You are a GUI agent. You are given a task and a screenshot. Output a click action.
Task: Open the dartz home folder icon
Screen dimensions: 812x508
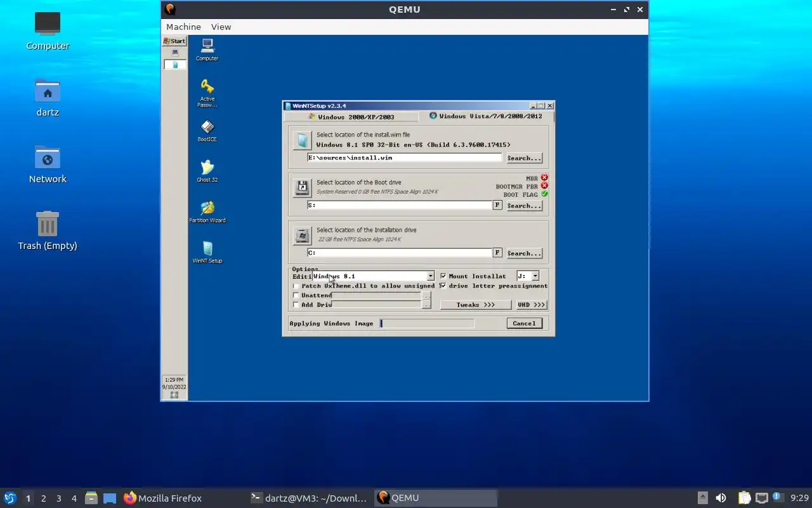[48, 97]
